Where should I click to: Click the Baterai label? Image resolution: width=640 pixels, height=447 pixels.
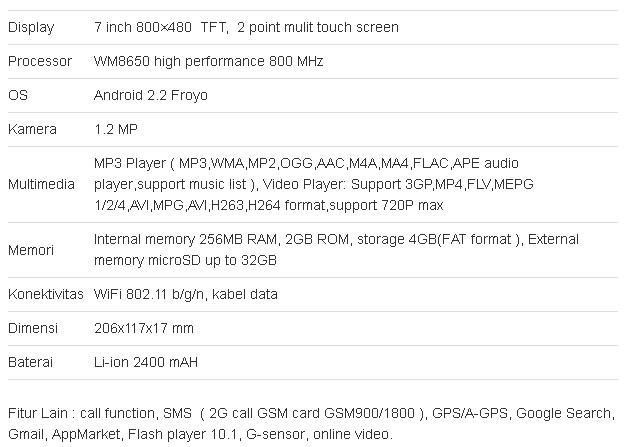[31, 362]
